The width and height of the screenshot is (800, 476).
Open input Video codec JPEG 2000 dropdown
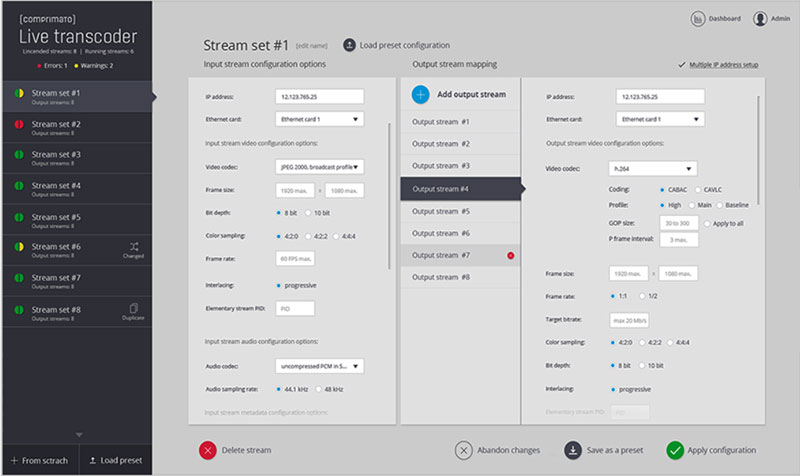319,167
